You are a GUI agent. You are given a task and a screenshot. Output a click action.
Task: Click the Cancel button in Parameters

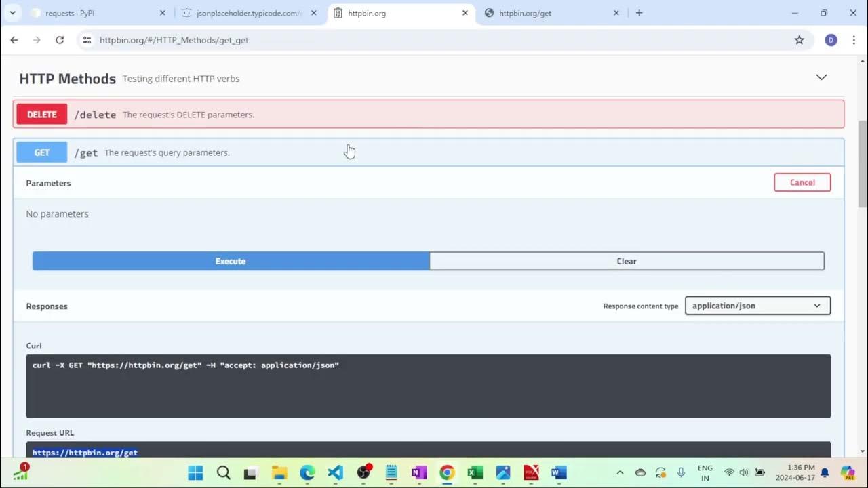(802, 182)
